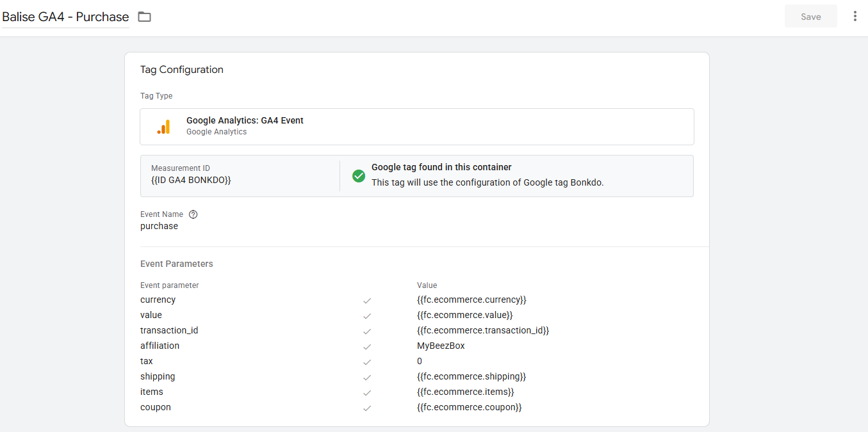
Task: Click the check mark in items row
Action: 367,392
